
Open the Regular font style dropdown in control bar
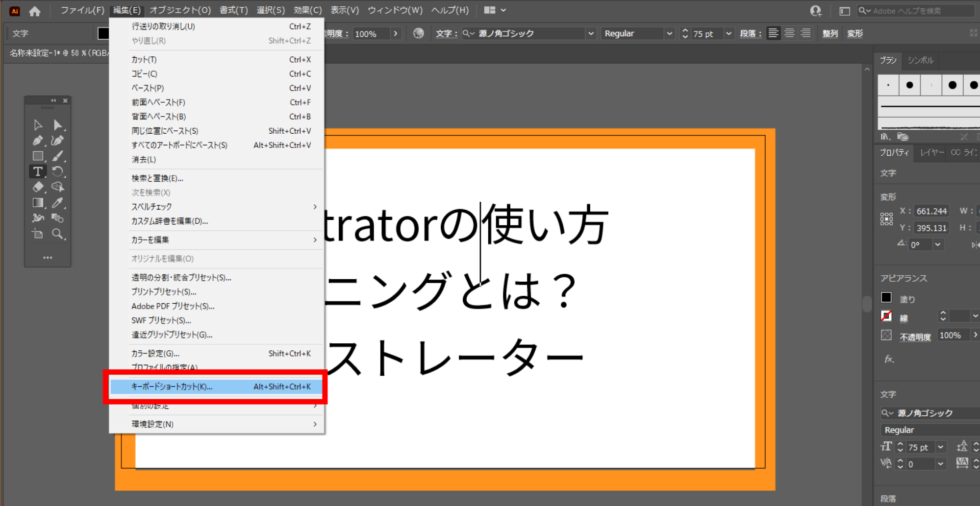pos(669,33)
